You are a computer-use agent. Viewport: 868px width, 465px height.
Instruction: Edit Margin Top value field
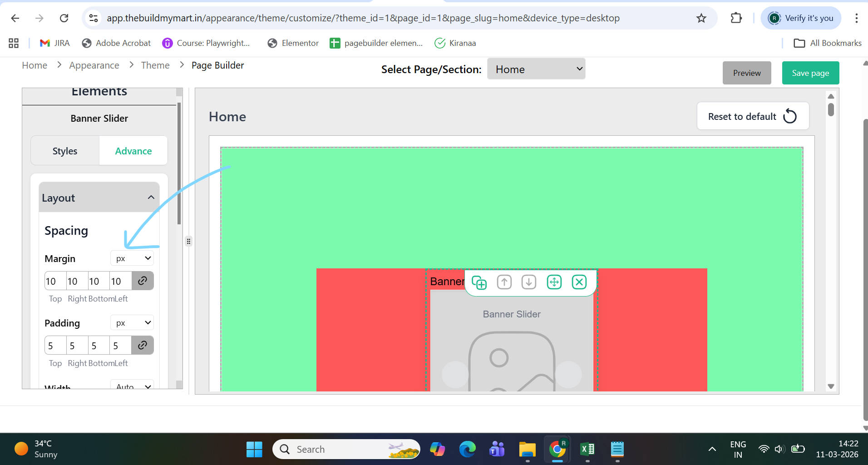point(55,281)
